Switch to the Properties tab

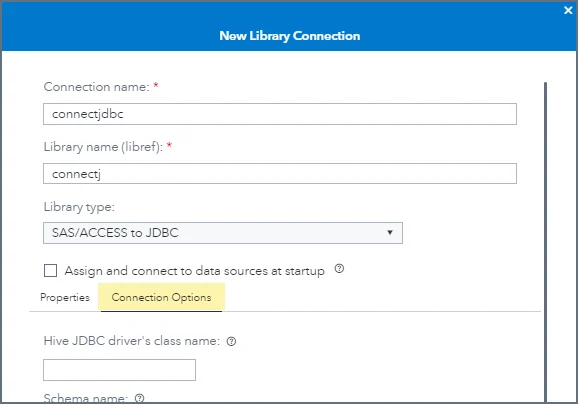65,297
